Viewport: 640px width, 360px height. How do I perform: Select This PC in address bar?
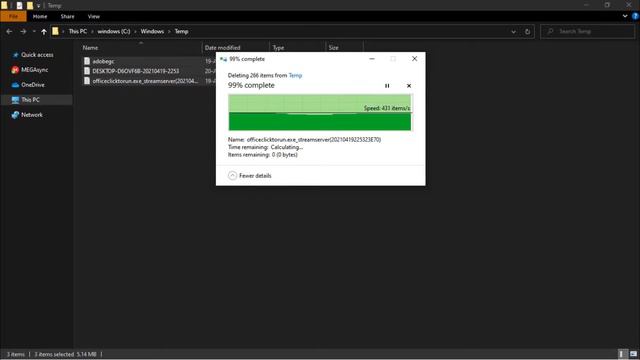point(78,31)
